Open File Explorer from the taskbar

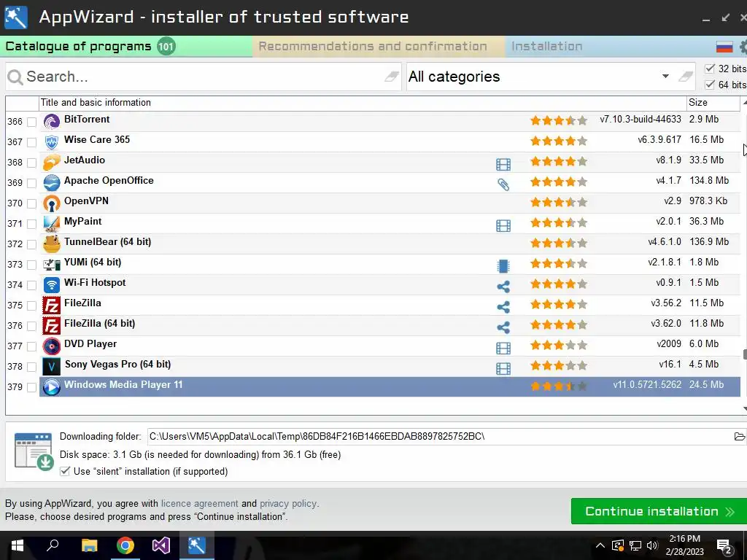tap(89, 545)
